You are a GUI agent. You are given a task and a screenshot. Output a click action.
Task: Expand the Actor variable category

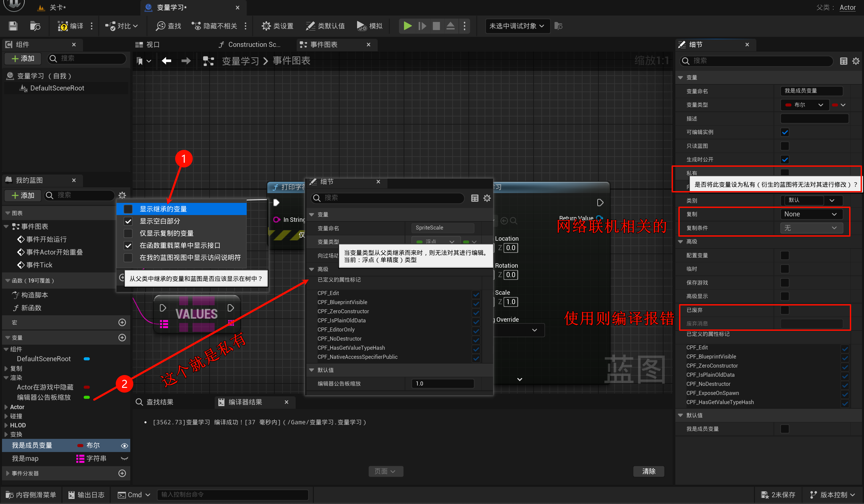6,407
